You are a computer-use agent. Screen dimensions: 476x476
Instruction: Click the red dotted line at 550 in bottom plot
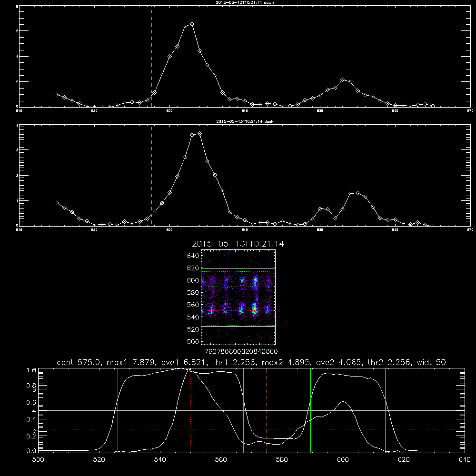coord(191,411)
